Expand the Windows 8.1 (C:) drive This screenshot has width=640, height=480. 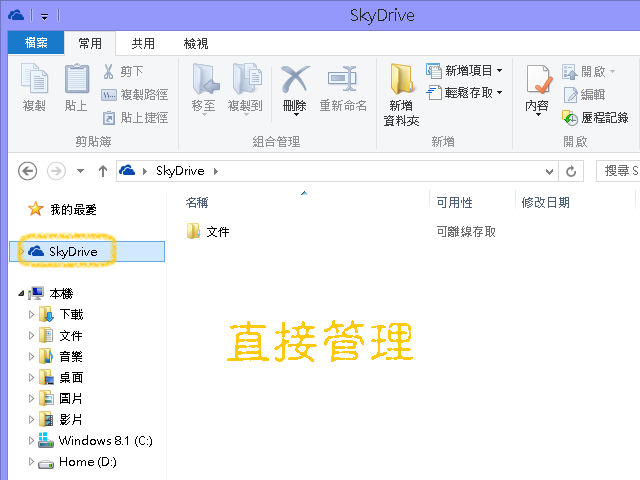click(31, 441)
